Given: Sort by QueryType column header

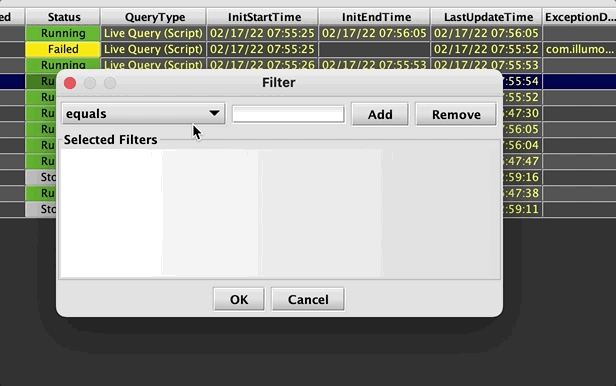Looking at the screenshot, I should coord(154,17).
